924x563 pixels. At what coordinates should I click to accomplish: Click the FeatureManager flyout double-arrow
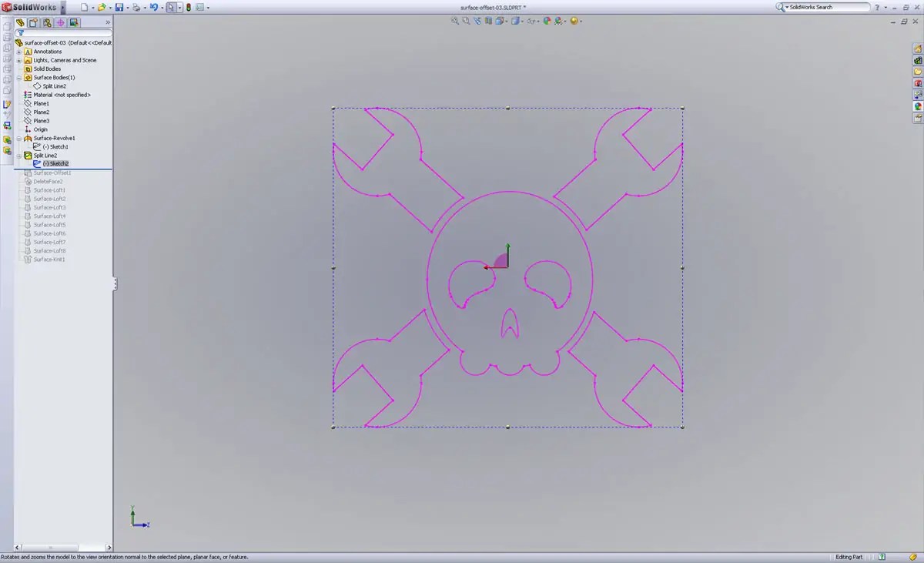[x=107, y=22]
